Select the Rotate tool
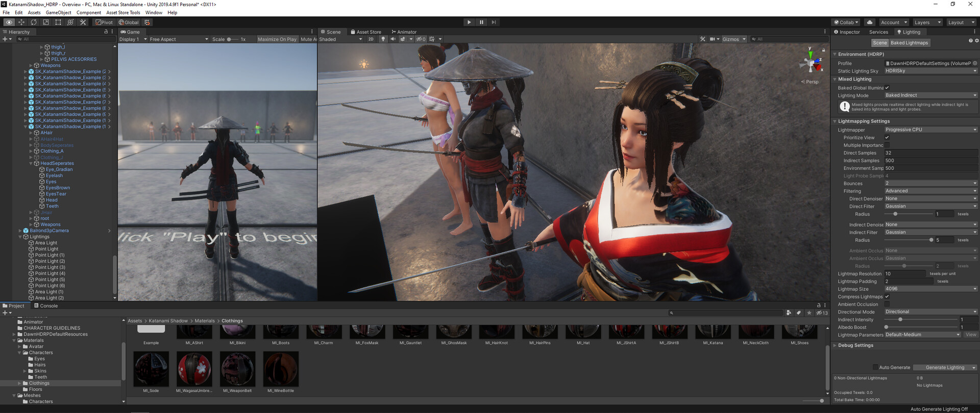Screen dimensions: 980x413 tap(34, 22)
